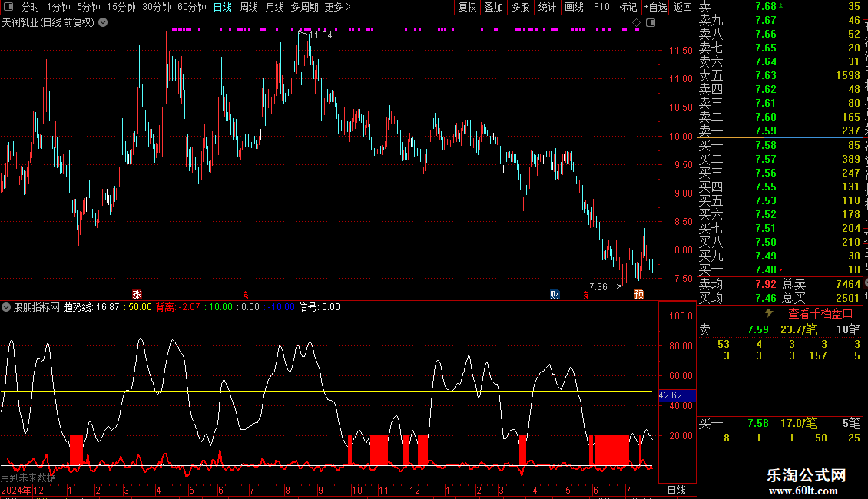This screenshot has width=868, height=499.
Task: Open the stock title dropdown circle for 天润乳业
Action: 103,23
